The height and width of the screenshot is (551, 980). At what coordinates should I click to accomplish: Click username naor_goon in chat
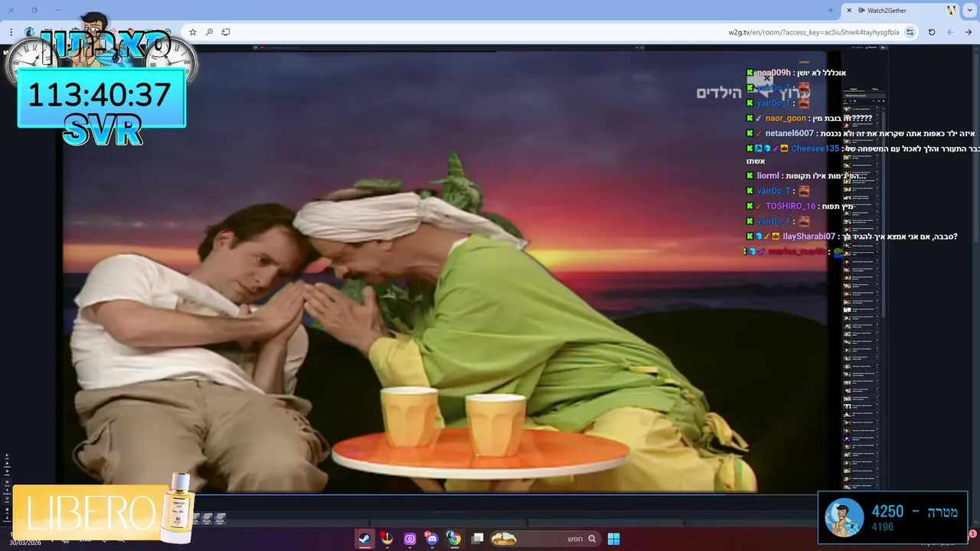(x=786, y=119)
